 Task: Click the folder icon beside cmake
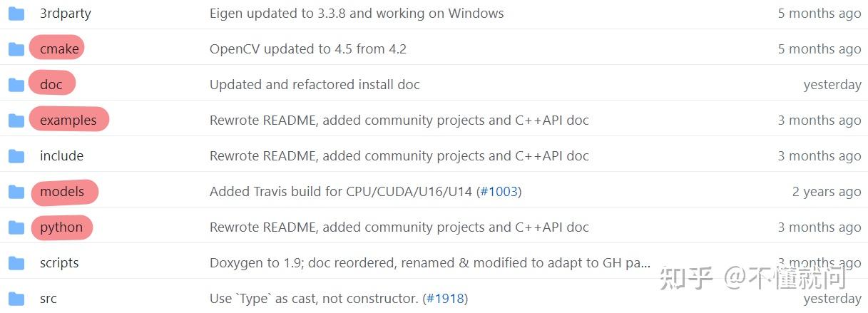pos(16,49)
